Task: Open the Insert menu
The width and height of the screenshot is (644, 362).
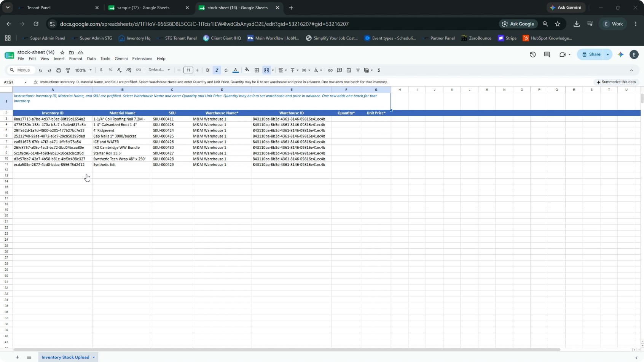Action: tap(59, 59)
